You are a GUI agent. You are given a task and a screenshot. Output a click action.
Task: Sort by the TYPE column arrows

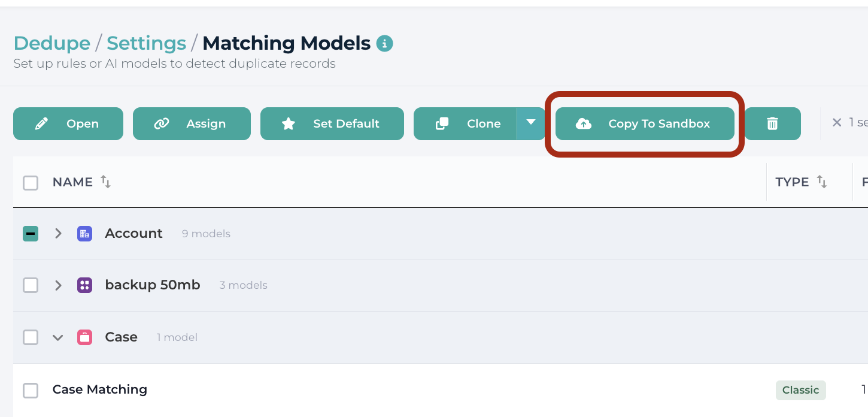click(822, 182)
